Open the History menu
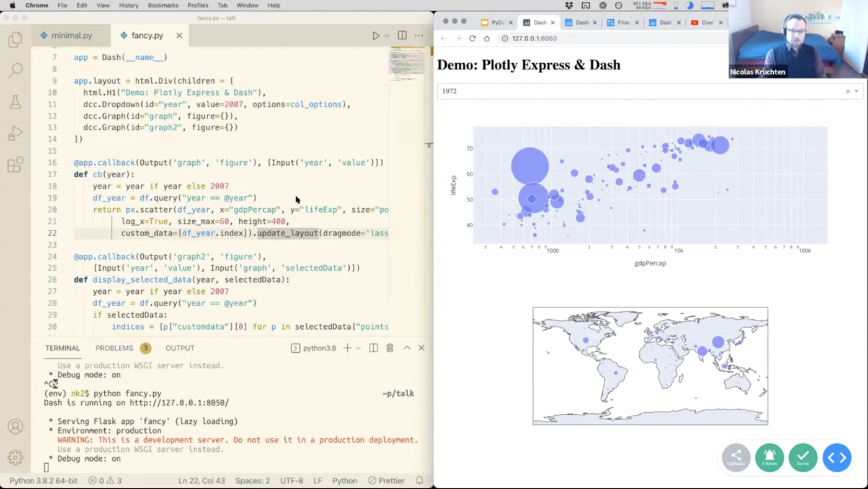 pyautogui.click(x=128, y=5)
